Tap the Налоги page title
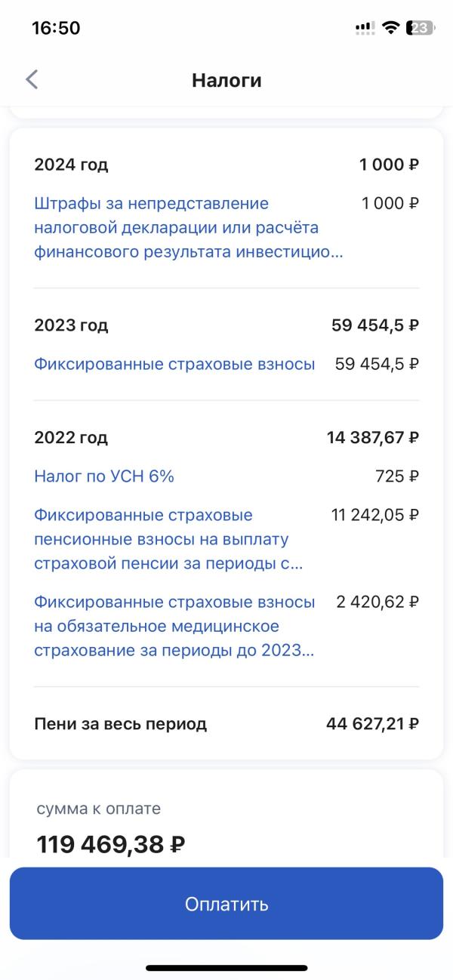 coord(226,80)
